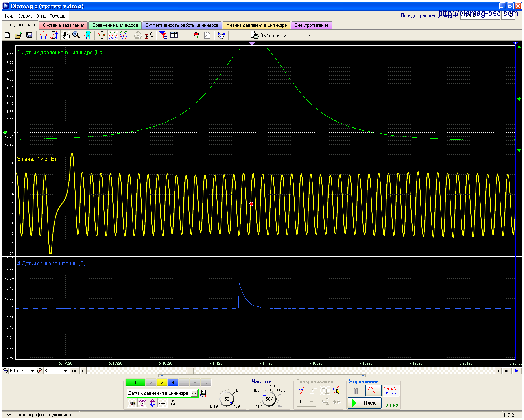Select the red sine wave mode button
This screenshot has width=524, height=420.
tap(373, 391)
